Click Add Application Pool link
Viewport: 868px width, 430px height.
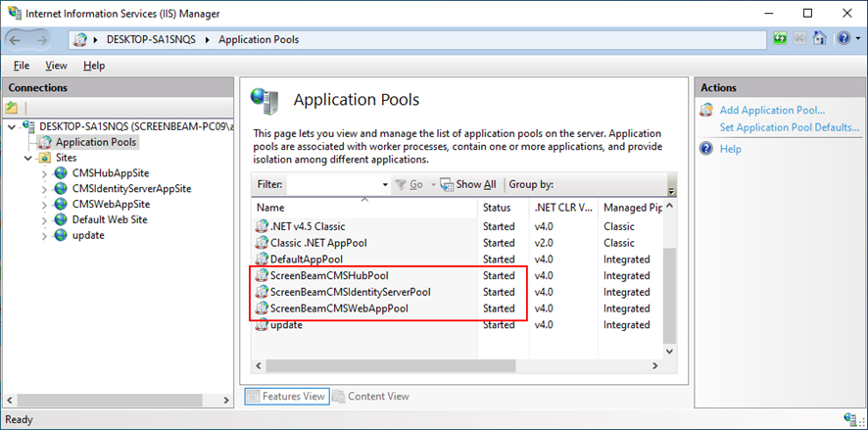772,110
